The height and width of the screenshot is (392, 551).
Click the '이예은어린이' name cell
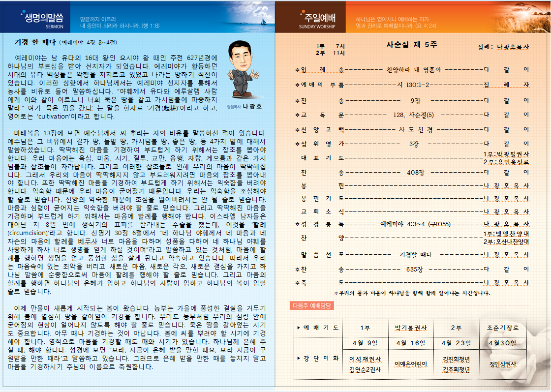click(x=410, y=364)
